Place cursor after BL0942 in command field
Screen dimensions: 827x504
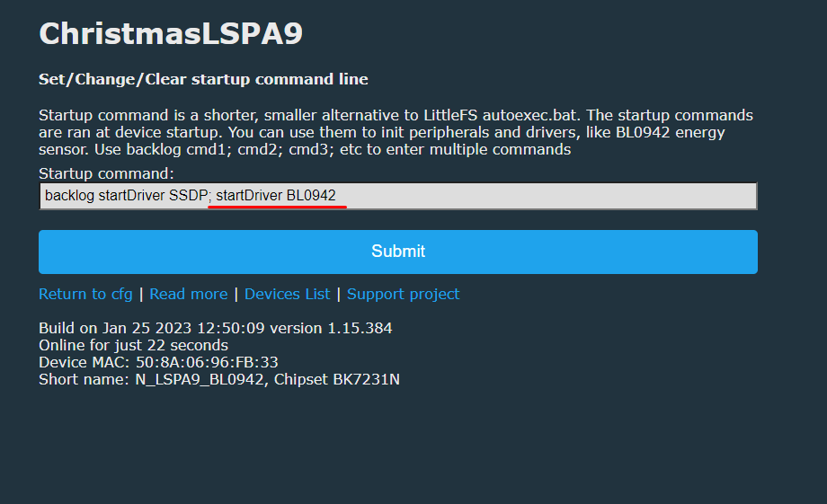pyautogui.click(x=337, y=196)
